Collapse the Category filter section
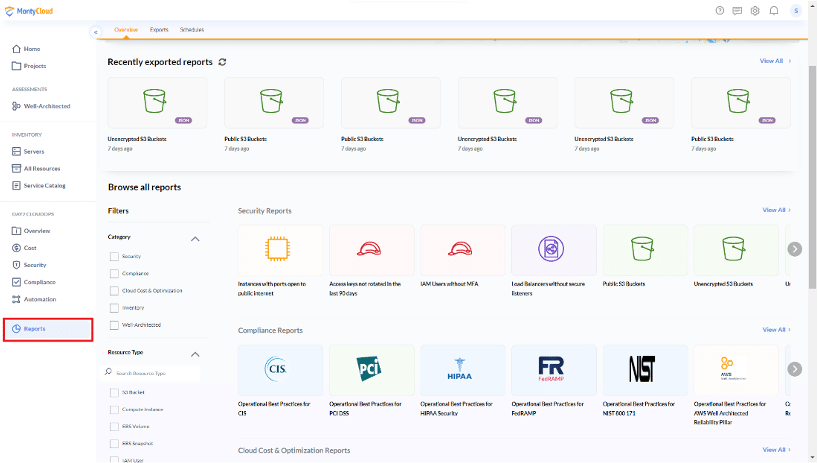 pyautogui.click(x=195, y=238)
